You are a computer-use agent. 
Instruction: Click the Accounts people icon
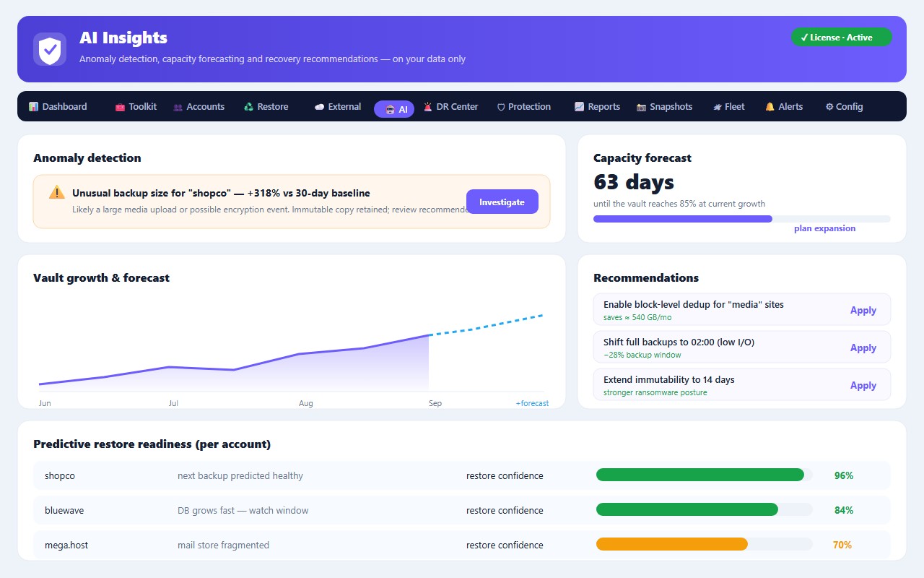tap(178, 107)
